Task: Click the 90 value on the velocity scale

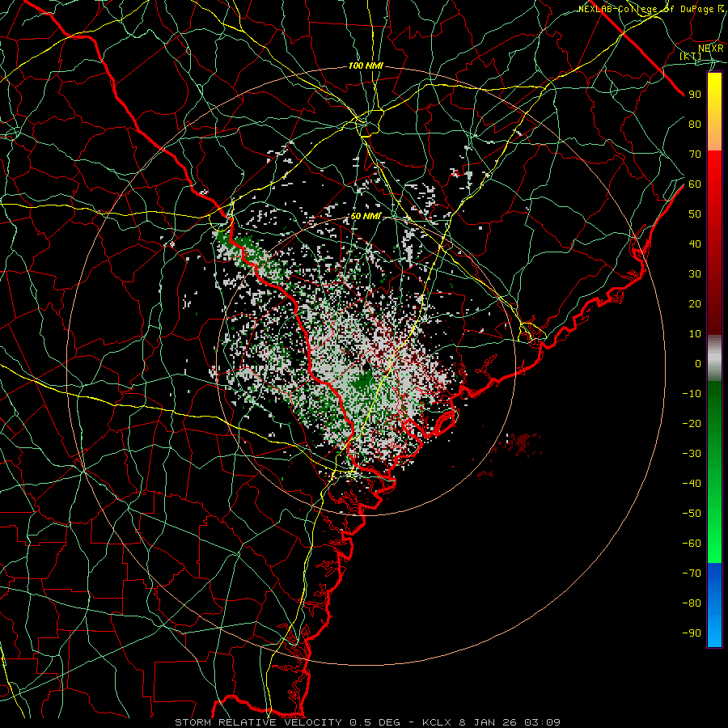Action: click(x=695, y=95)
